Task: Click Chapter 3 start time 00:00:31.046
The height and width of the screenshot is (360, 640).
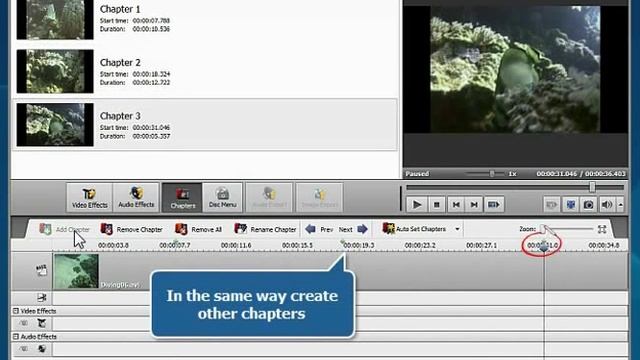Action: click(x=151, y=128)
